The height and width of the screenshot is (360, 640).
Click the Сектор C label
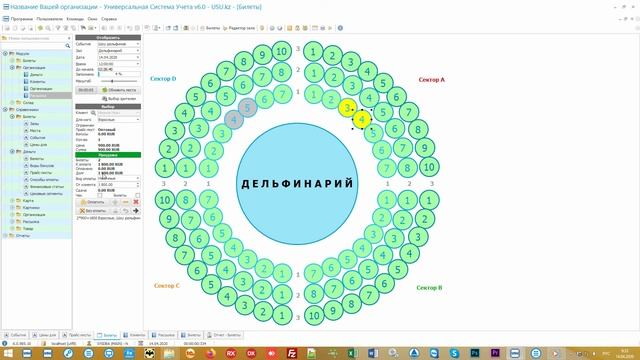167,286
